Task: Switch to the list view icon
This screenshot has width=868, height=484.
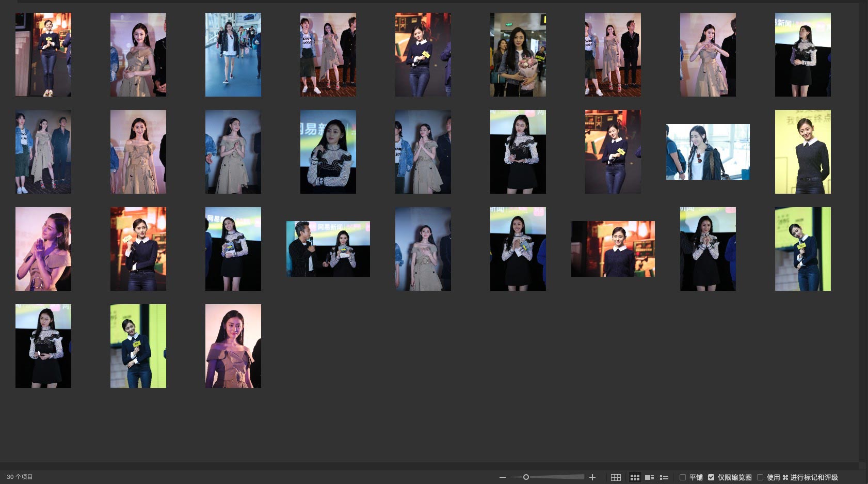Action: 664,477
